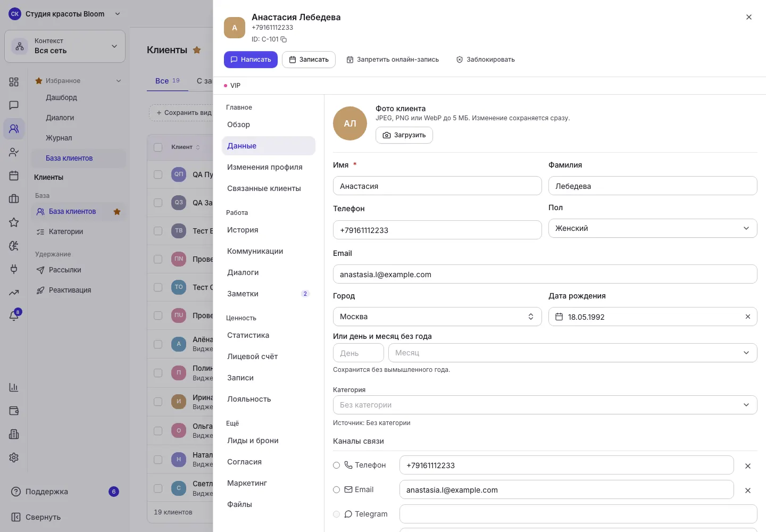
Task: Click Загрузить to upload client photo
Action: click(x=404, y=135)
